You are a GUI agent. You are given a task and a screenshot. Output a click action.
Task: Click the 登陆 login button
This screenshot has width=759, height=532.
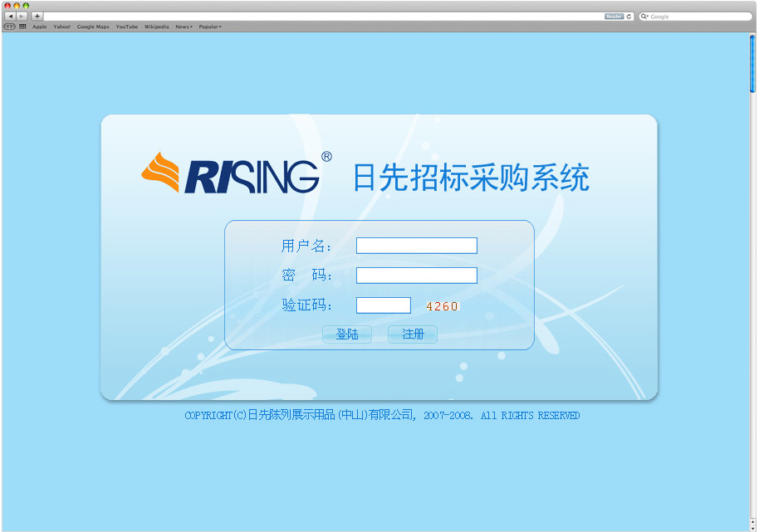pos(347,334)
